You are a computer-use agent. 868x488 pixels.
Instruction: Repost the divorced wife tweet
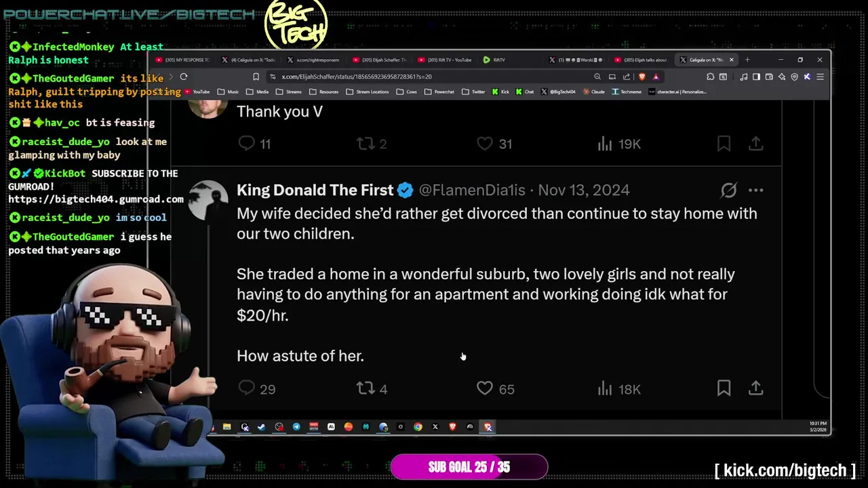tap(366, 388)
